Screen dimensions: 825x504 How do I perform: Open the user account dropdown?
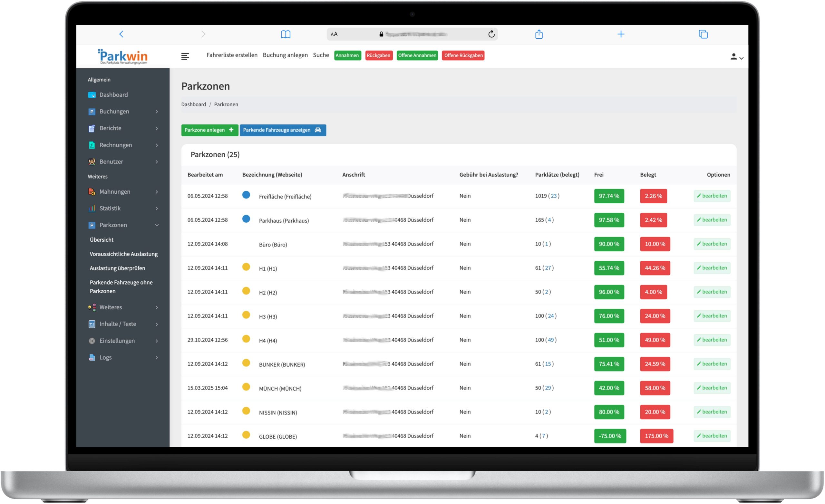pyautogui.click(x=737, y=57)
